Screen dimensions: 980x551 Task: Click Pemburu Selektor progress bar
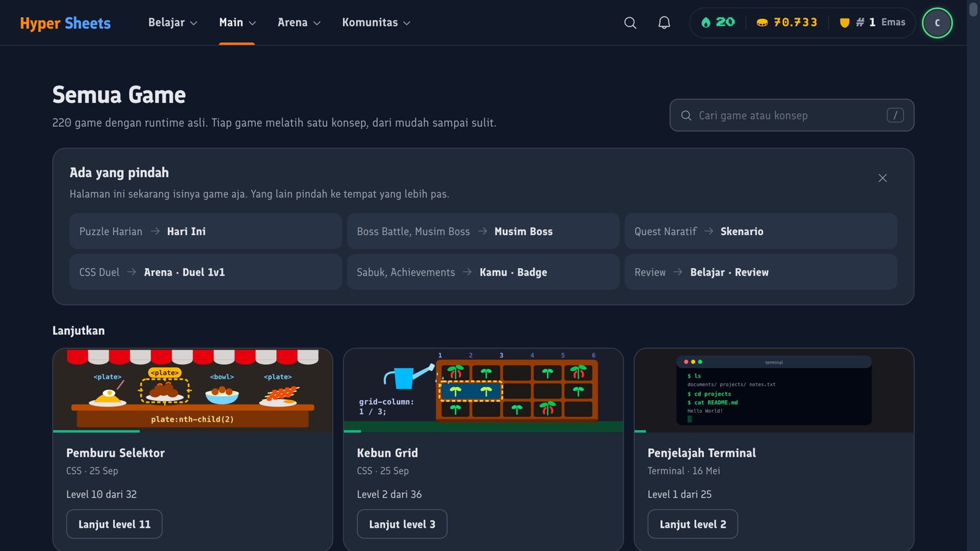(x=193, y=432)
